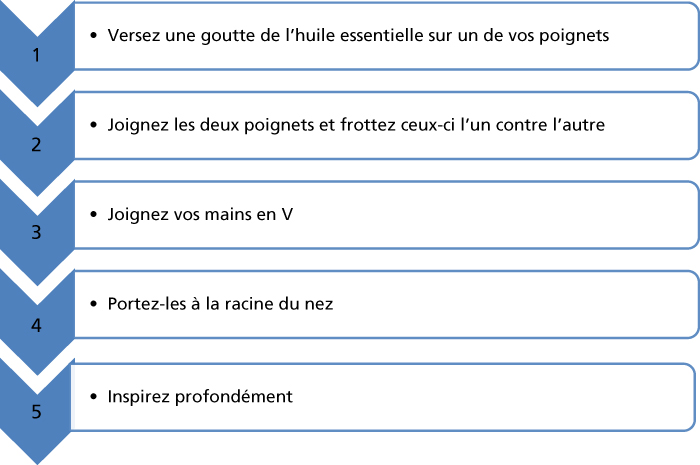Image resolution: width=700 pixels, height=465 pixels.
Task: Select the 'Joignez les deux poignets' step box
Action: click(387, 125)
